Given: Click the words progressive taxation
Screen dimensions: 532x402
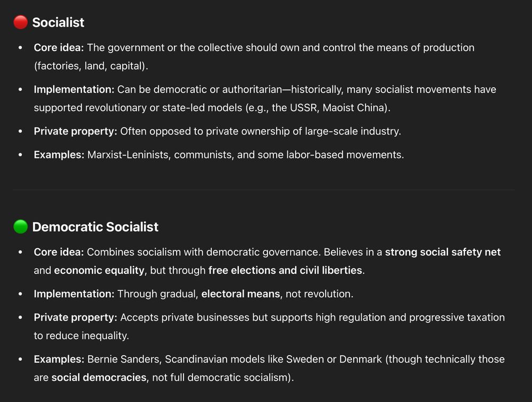Looking at the screenshot, I should tap(457, 317).
